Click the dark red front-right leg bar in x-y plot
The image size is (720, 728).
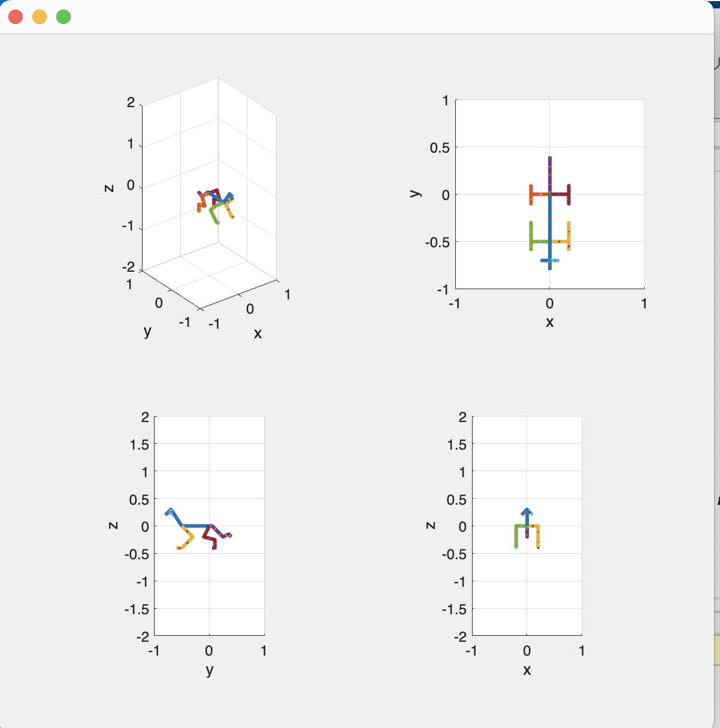pos(560,194)
